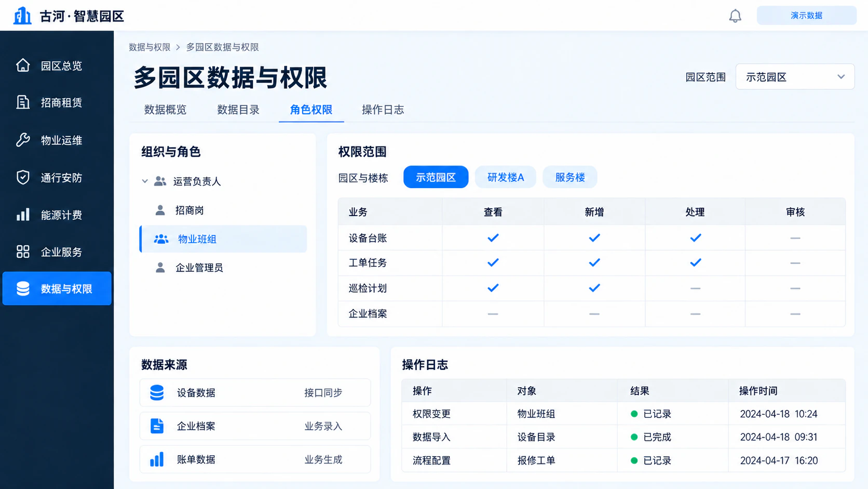Click the 账单数据 chart icon
Image resolution: width=868 pixels, height=489 pixels.
[x=157, y=459]
